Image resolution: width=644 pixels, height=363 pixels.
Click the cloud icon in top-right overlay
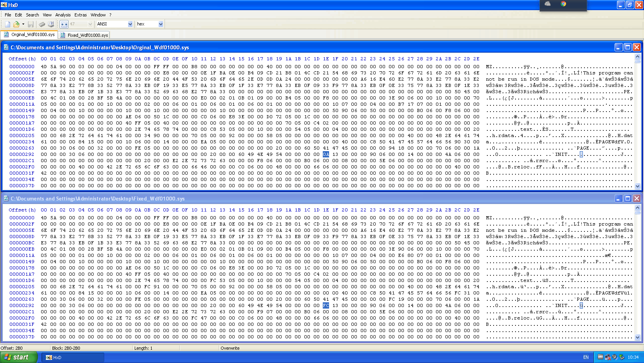pos(548,4)
